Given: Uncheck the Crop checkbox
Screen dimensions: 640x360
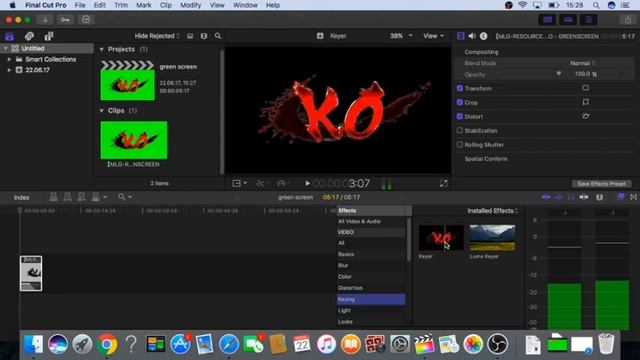Looking at the screenshot, I should click(460, 102).
